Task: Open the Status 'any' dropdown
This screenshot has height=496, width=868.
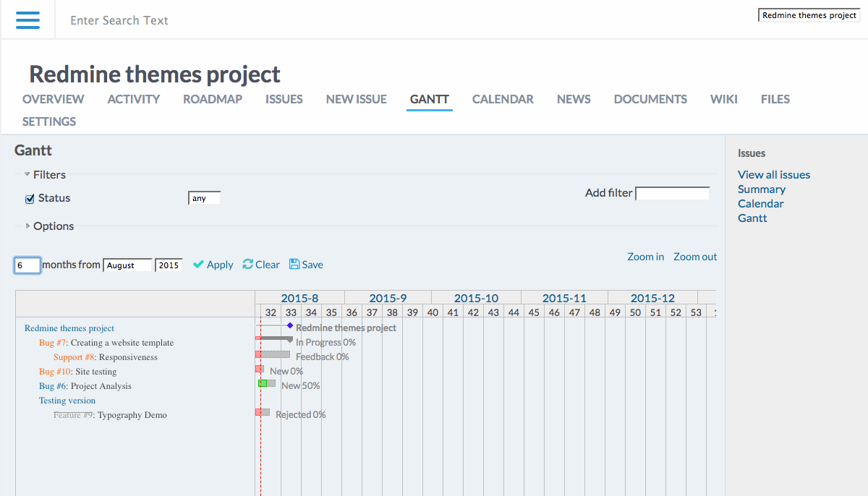Action: tap(204, 198)
